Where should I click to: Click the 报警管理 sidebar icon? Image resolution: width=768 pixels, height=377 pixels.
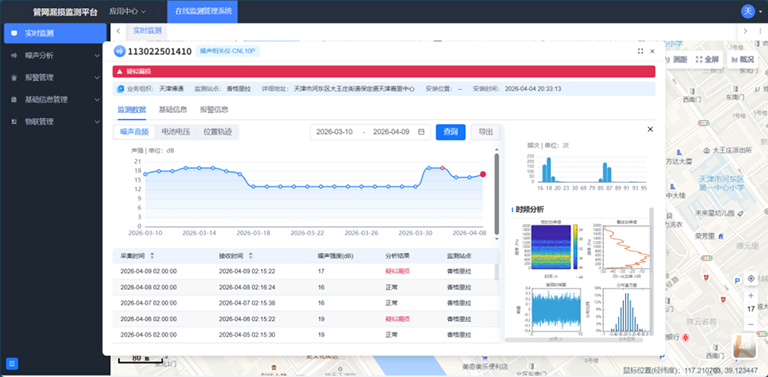(x=14, y=78)
